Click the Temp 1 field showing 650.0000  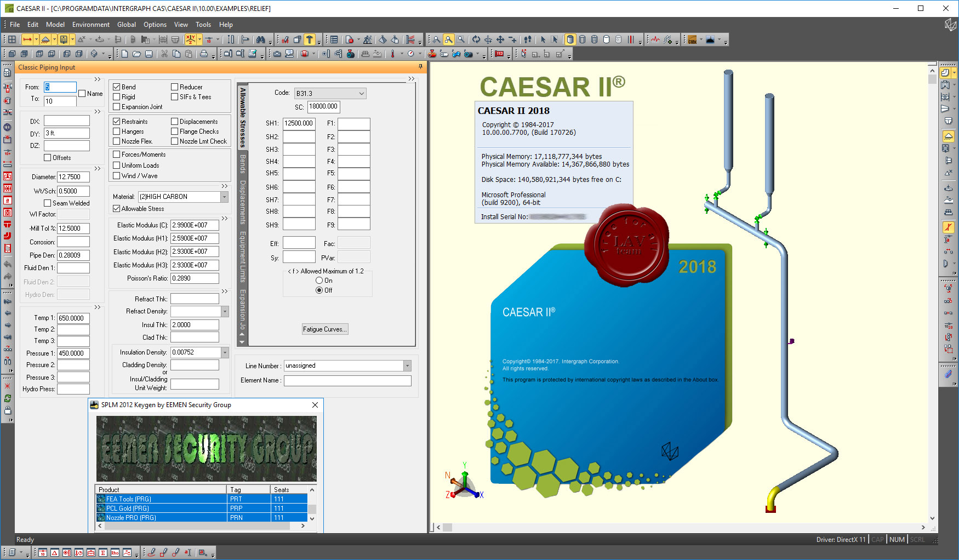[73, 318]
